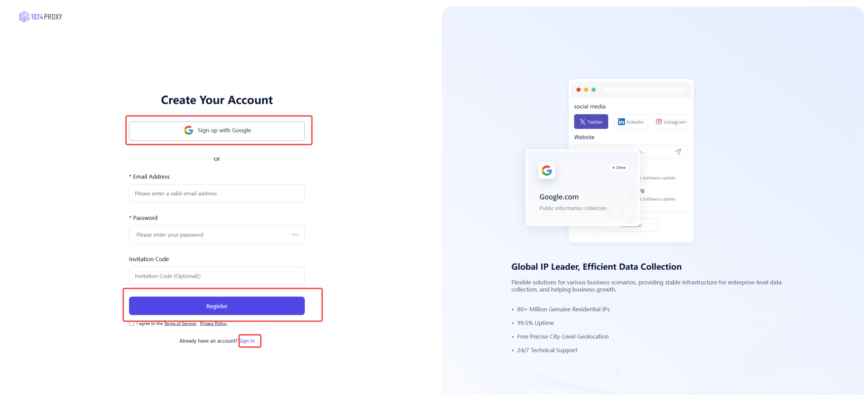Viewport: 868px width, 395px height.
Task: Click the Google logo on Google.com card
Action: [547, 171]
